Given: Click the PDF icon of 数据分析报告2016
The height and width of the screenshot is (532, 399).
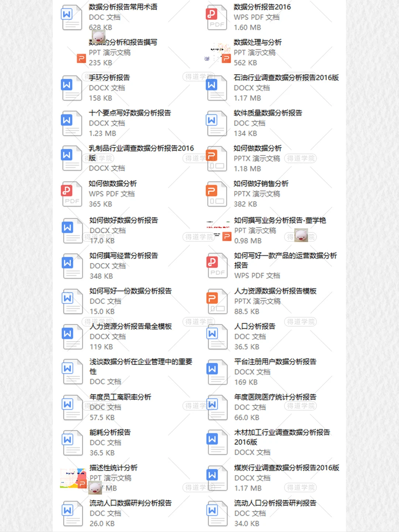Looking at the screenshot, I should click(x=216, y=17).
